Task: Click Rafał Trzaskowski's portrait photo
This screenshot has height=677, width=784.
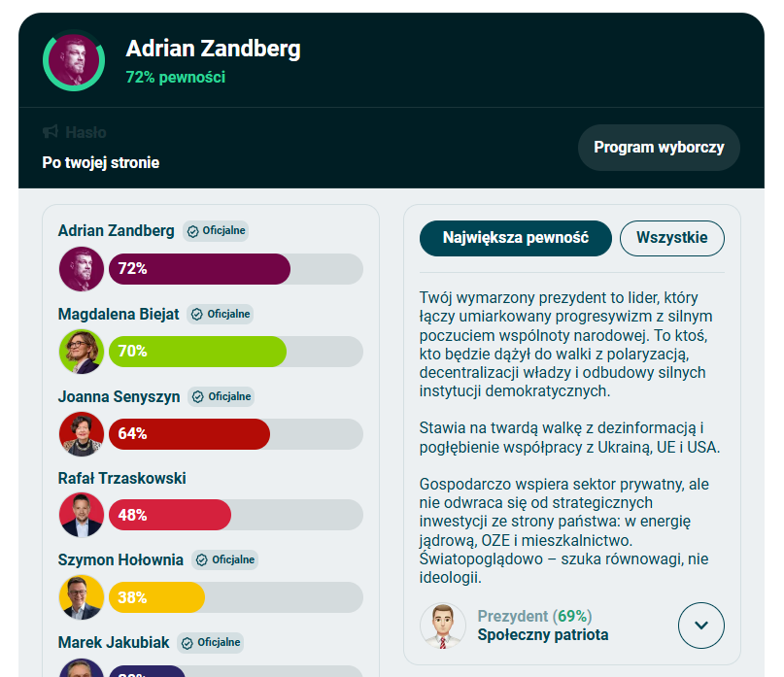Action: click(x=82, y=514)
